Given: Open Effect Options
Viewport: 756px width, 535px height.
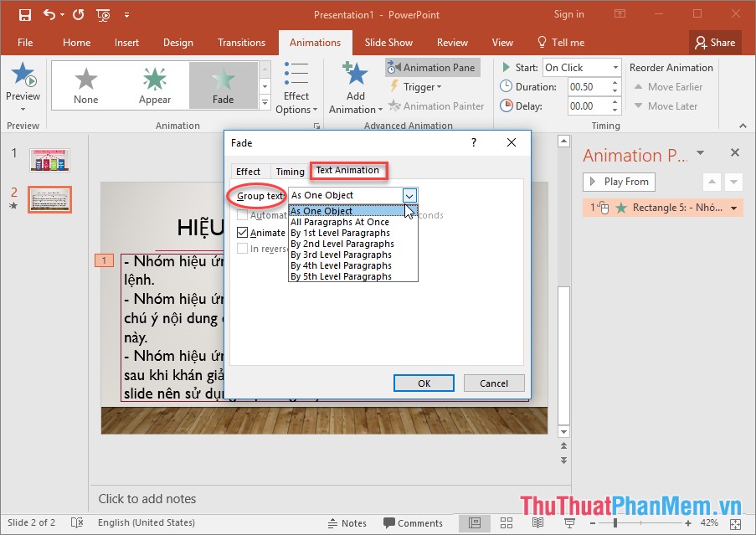Looking at the screenshot, I should click(296, 86).
